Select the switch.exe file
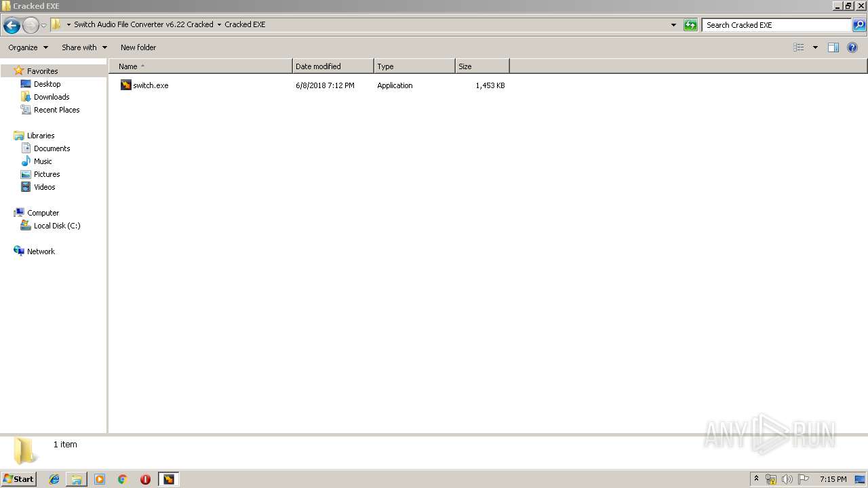The image size is (868, 488). [x=151, y=85]
